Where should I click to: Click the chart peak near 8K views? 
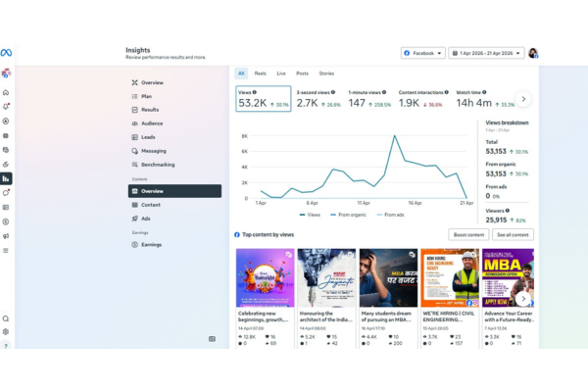(x=395, y=136)
